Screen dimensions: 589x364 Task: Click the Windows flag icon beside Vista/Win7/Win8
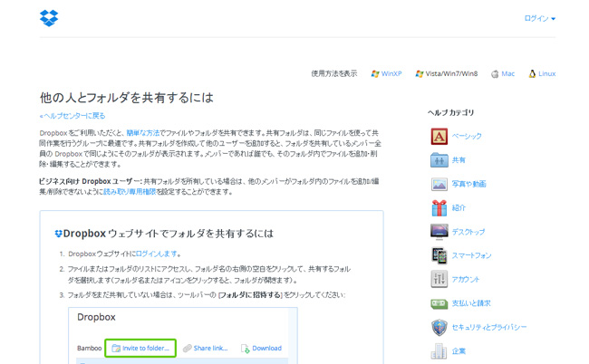pos(420,74)
